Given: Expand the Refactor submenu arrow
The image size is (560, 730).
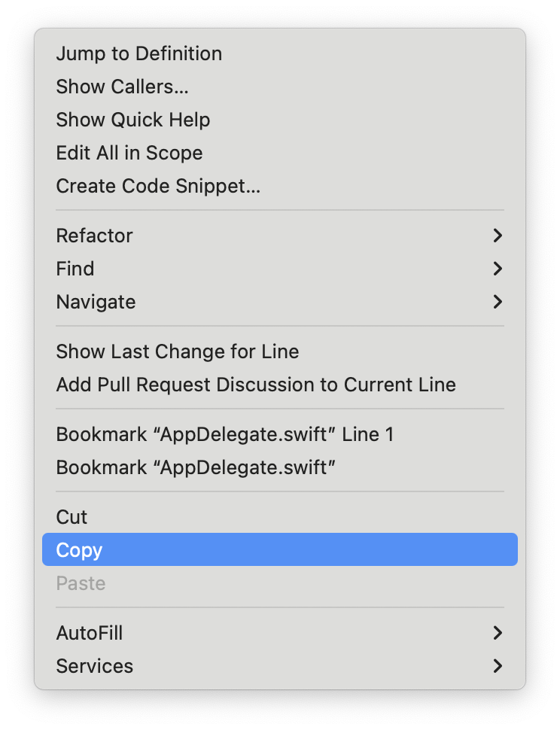Looking at the screenshot, I should (497, 236).
